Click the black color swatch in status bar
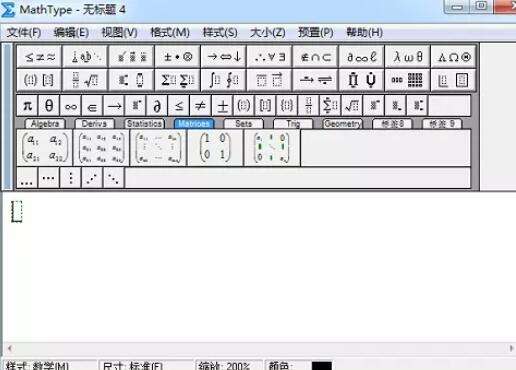 (322, 366)
